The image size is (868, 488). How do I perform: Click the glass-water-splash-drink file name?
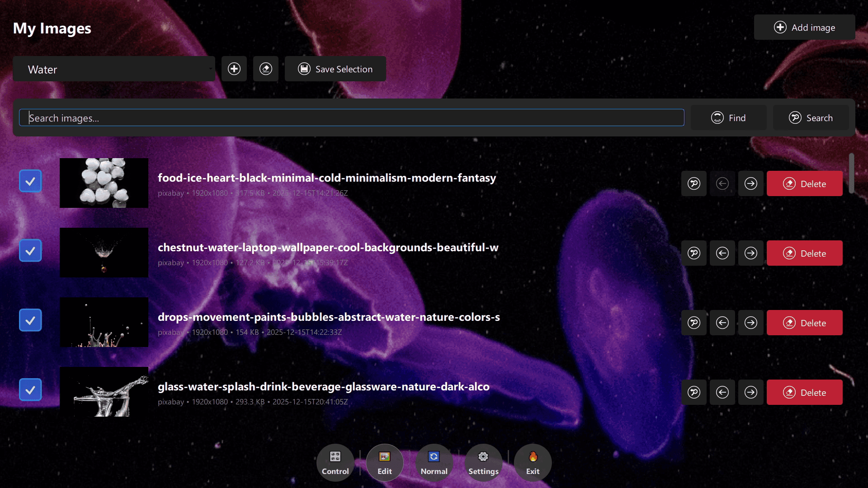point(324,386)
